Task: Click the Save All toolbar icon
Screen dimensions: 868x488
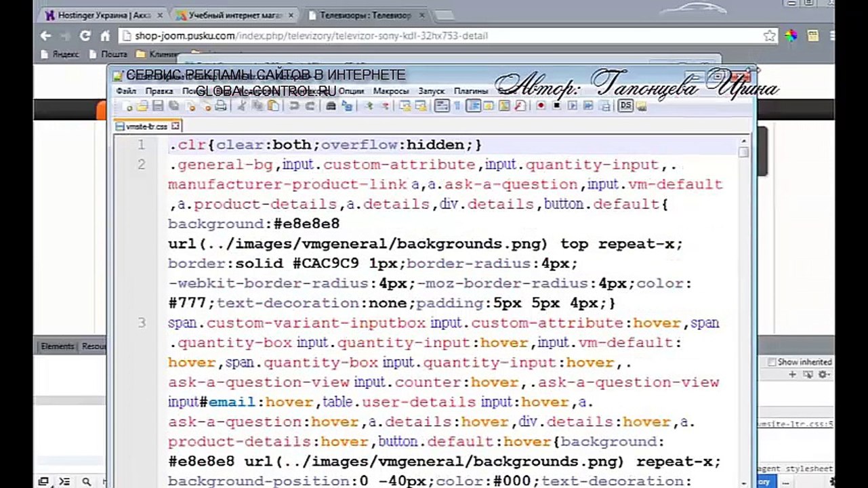Action: click(174, 106)
